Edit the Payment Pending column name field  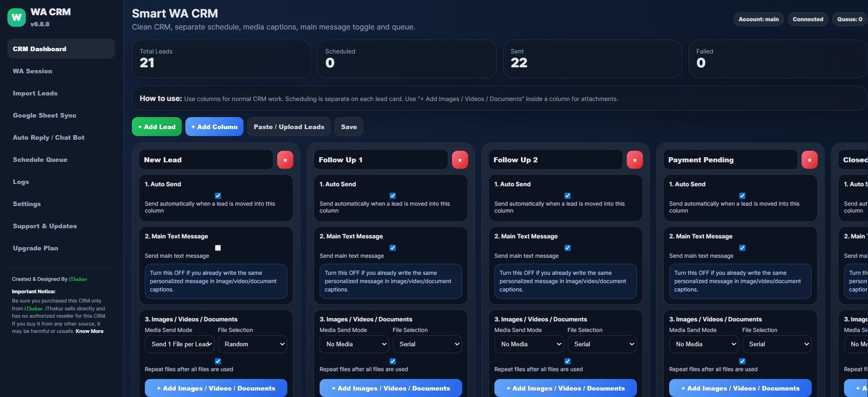(731, 160)
